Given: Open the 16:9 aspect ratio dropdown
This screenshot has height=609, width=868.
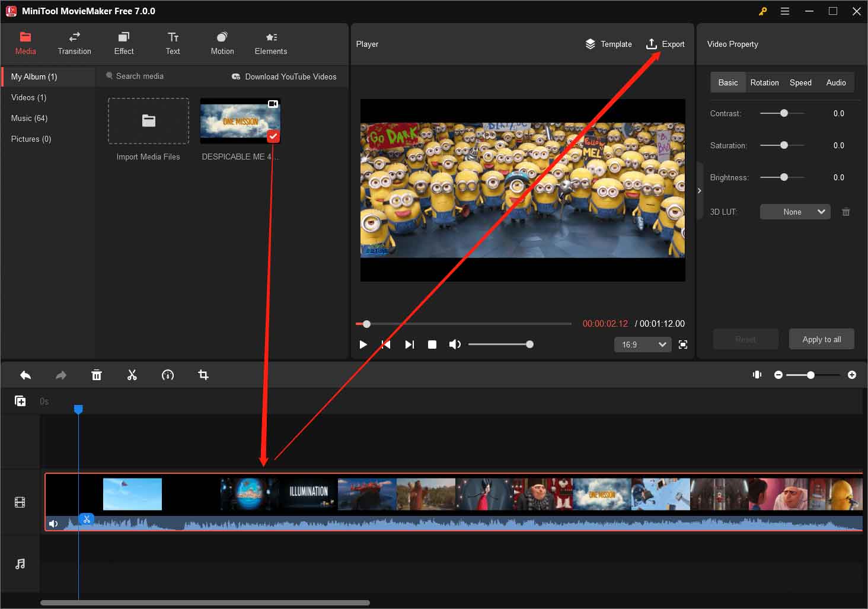Looking at the screenshot, I should [642, 344].
